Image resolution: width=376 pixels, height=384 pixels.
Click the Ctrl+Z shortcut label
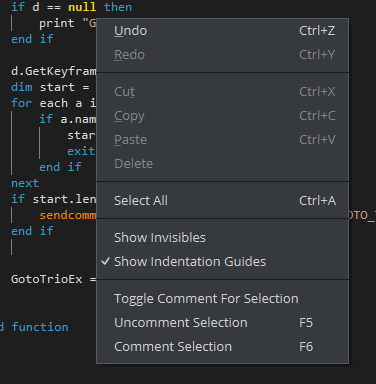(x=317, y=31)
